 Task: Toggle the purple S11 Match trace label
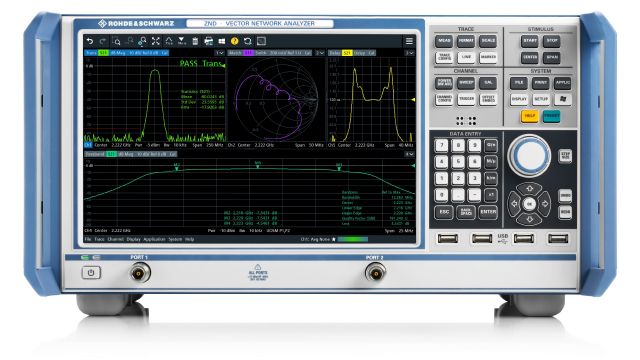[248, 53]
